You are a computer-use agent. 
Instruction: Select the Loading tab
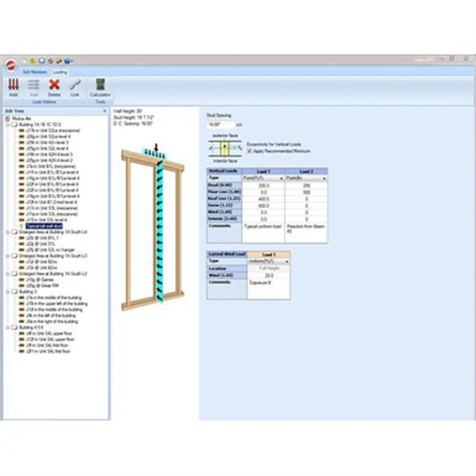(60, 72)
